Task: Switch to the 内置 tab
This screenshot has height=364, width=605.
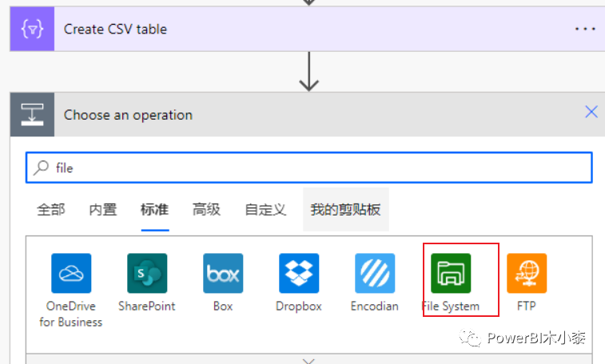Action: pyautogui.click(x=103, y=210)
